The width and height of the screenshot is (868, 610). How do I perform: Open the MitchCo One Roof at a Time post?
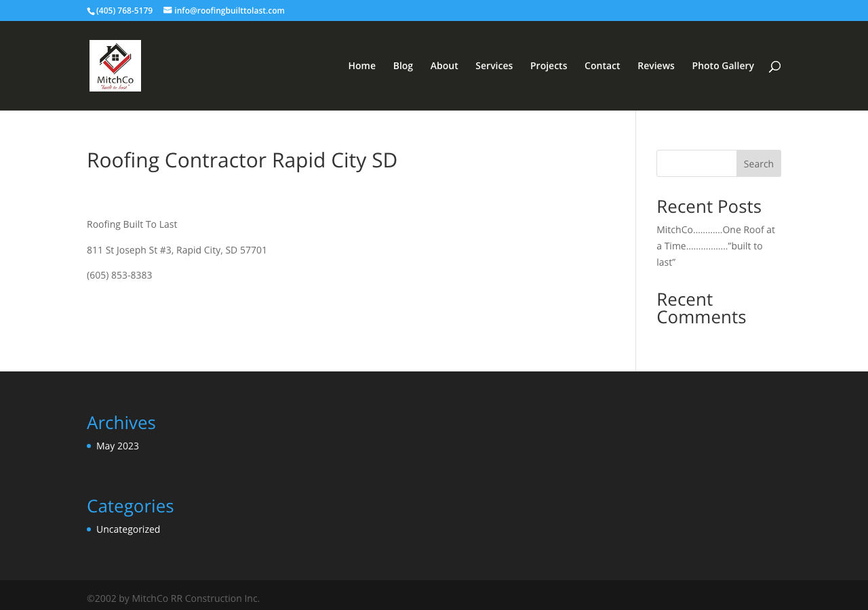(x=715, y=246)
